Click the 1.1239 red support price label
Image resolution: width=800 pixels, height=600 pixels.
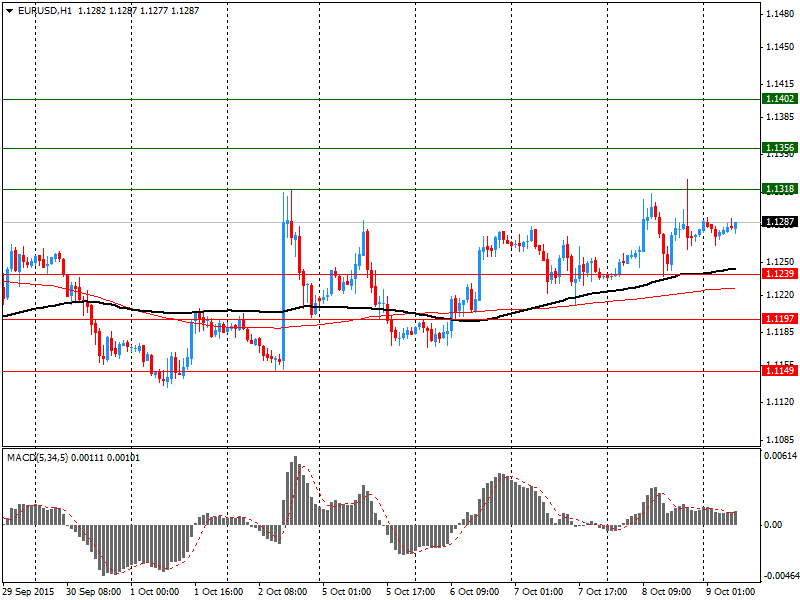780,274
